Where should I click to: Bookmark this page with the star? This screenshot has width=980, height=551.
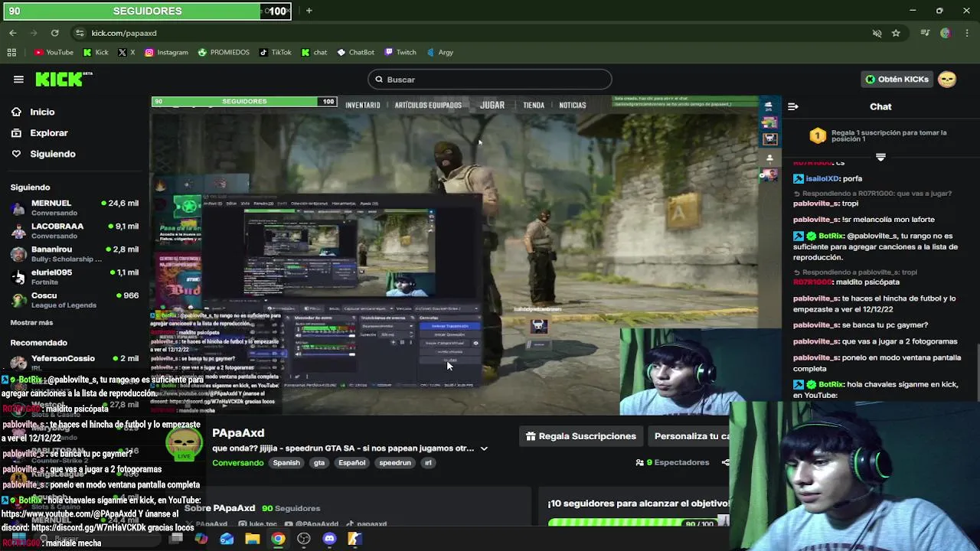click(896, 33)
